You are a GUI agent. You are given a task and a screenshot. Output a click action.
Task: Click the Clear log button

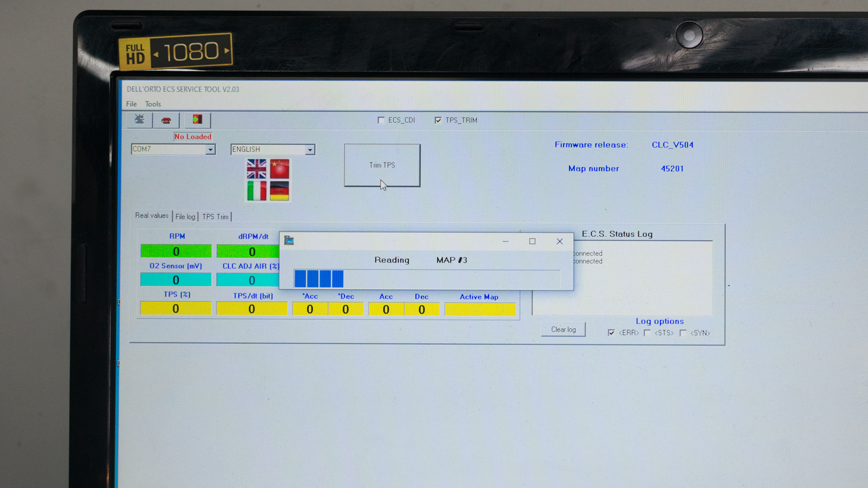pyautogui.click(x=563, y=329)
